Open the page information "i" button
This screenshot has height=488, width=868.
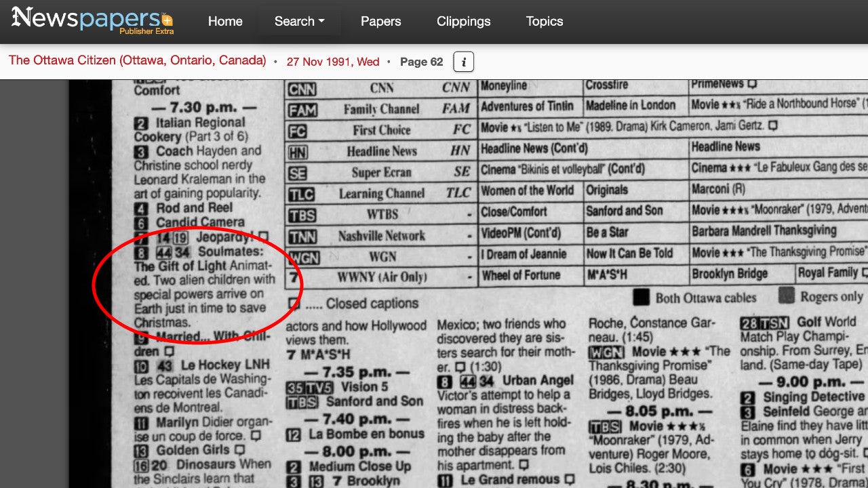[464, 62]
